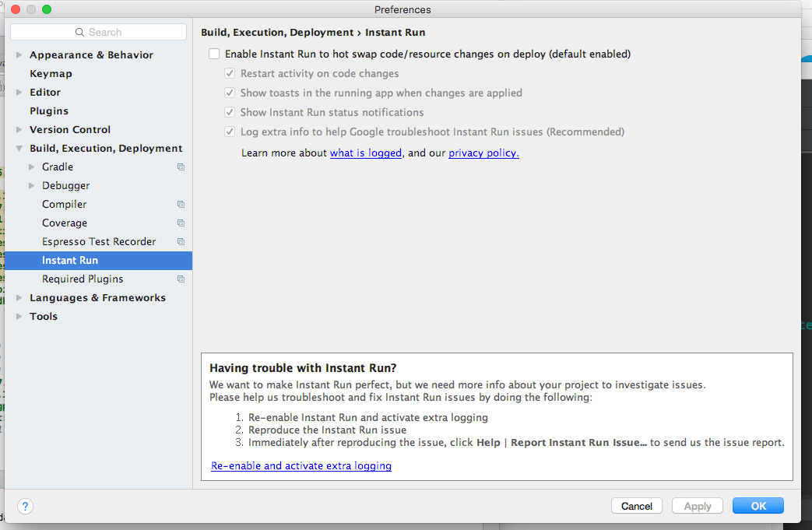Select Plugins in settings list
Screen dimensions: 812x530
pos(49,111)
